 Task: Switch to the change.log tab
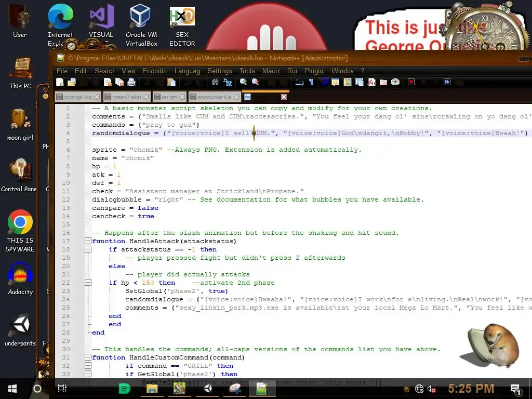click(x=78, y=97)
